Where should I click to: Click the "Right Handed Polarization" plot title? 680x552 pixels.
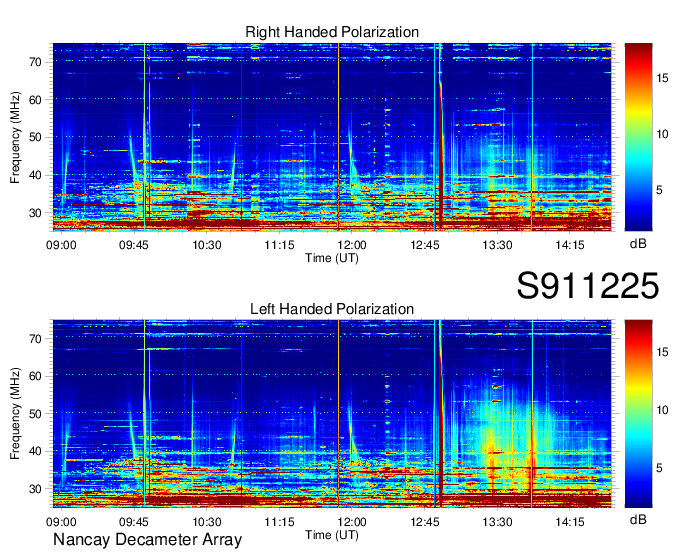tap(332, 32)
